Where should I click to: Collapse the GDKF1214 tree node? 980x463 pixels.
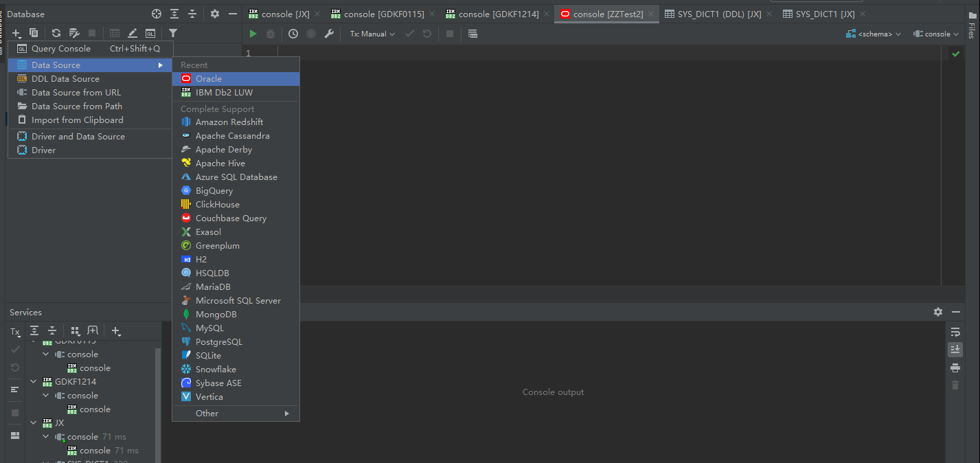(x=33, y=381)
